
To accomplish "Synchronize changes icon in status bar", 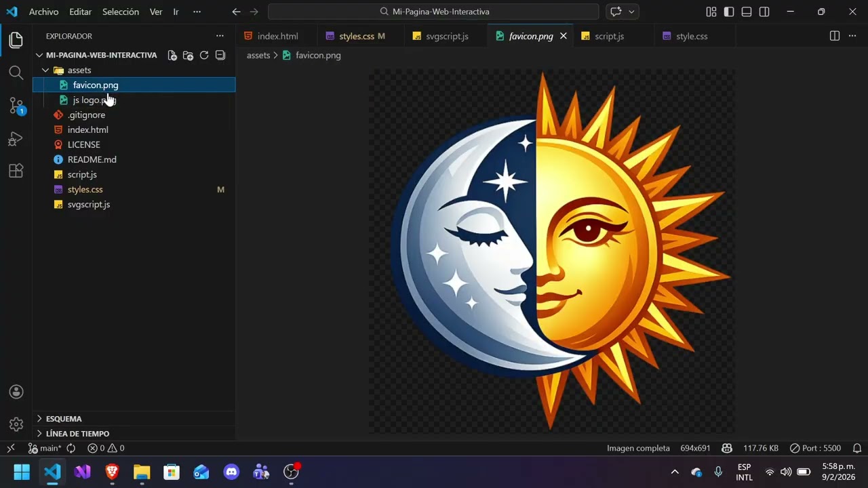I will click(x=71, y=448).
